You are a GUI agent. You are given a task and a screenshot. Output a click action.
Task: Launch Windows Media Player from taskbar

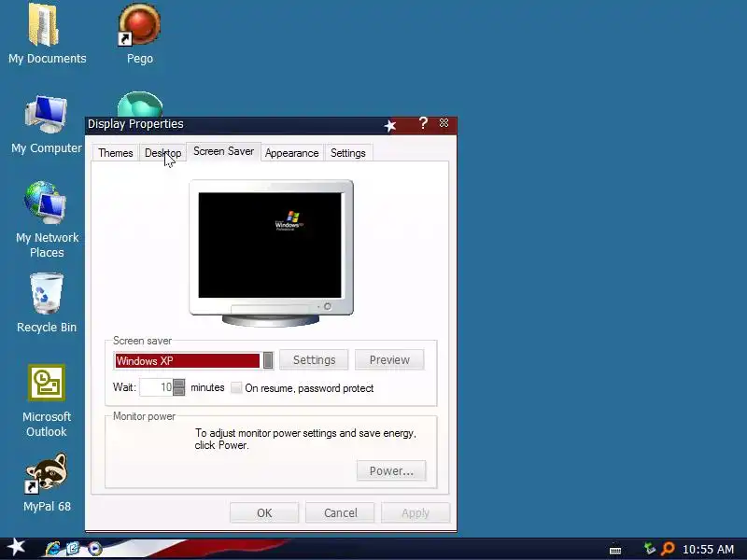tap(95, 549)
